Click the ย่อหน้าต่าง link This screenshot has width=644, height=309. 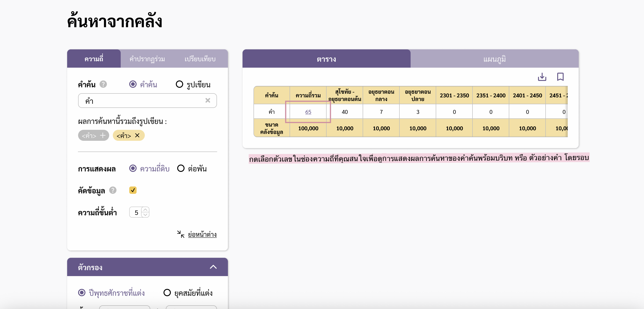tap(202, 234)
